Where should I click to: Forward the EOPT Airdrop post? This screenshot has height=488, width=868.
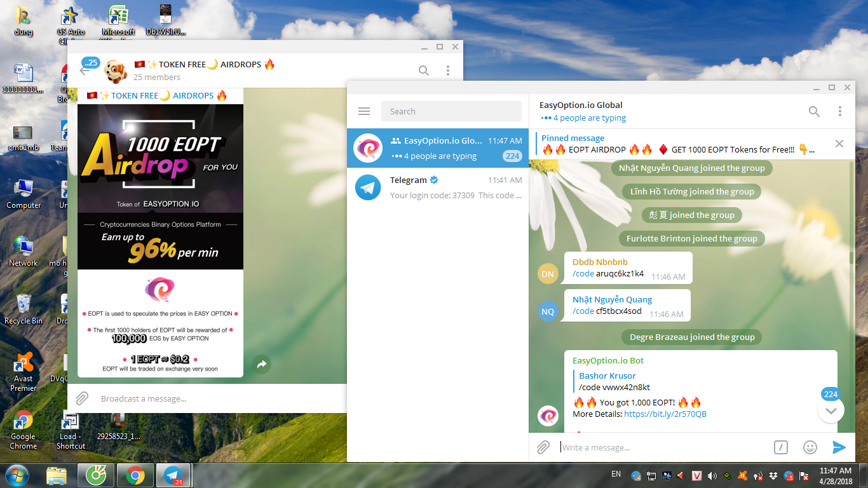tap(261, 364)
